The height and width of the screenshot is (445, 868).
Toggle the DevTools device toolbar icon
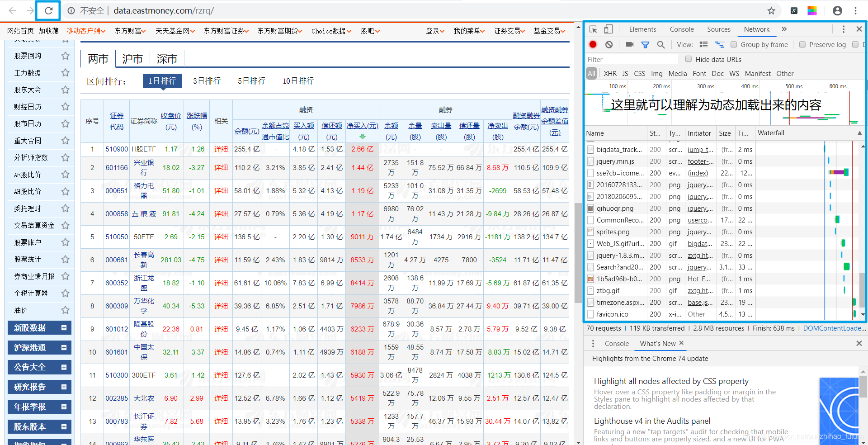click(x=609, y=29)
